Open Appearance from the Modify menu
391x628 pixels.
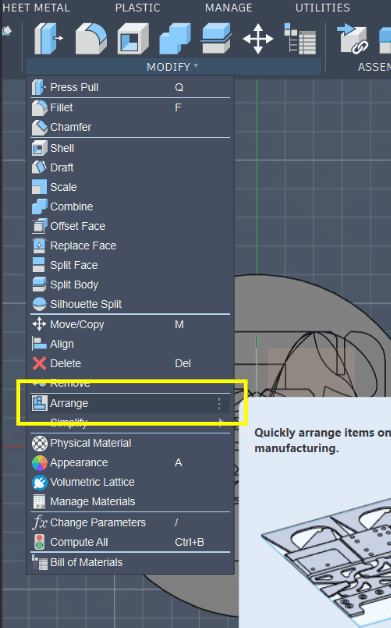click(x=130, y=463)
